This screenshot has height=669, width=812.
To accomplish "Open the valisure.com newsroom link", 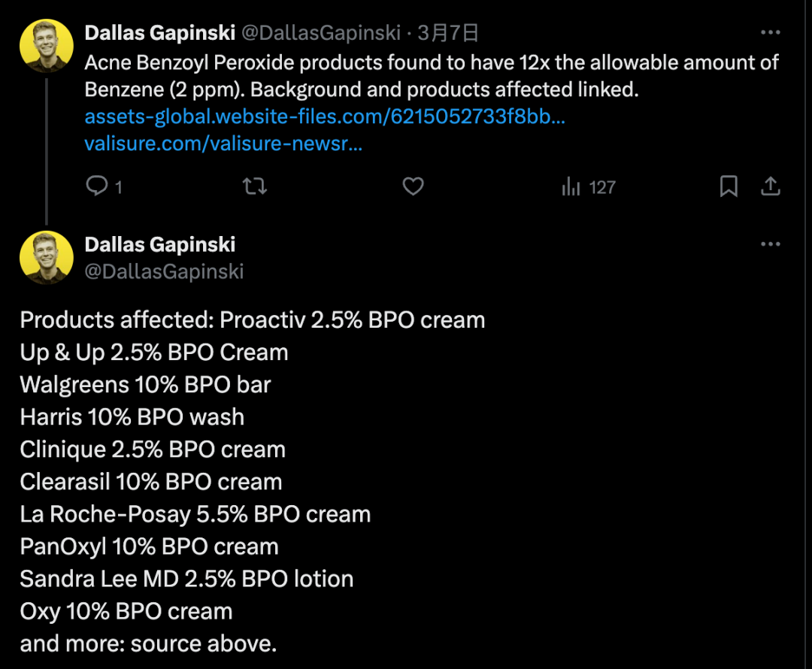I will [x=223, y=144].
